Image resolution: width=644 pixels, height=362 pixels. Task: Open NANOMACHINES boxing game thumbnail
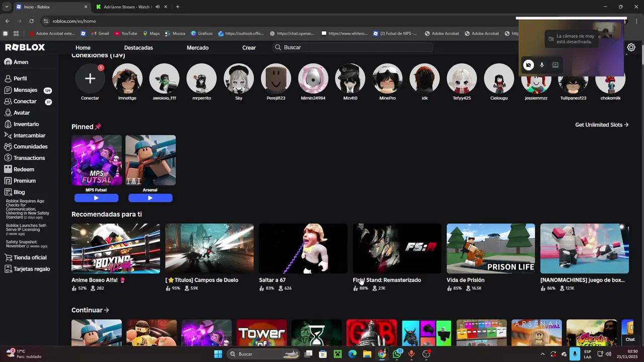pos(585,248)
